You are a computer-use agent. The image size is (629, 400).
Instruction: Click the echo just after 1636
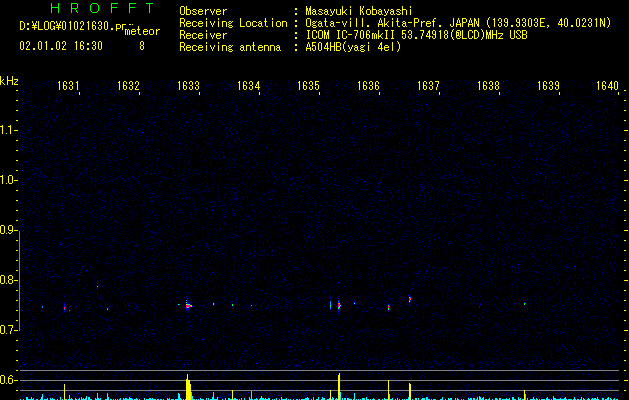coord(388,307)
